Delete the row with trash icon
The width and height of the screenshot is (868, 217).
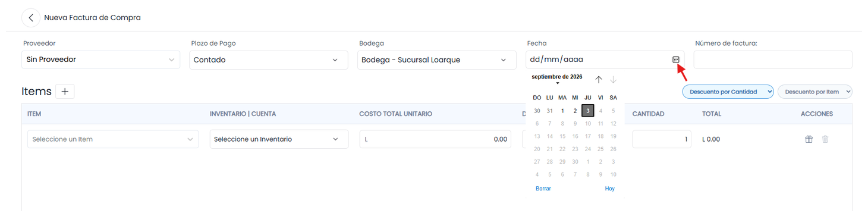pos(825,139)
